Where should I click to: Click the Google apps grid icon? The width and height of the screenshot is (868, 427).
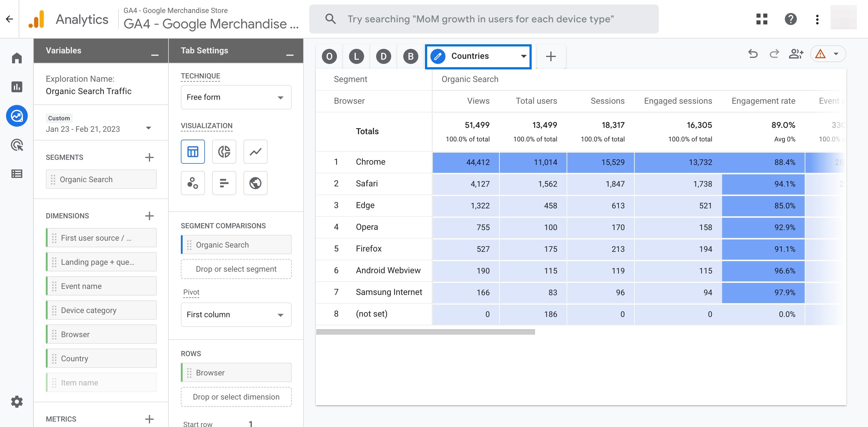[x=762, y=19]
